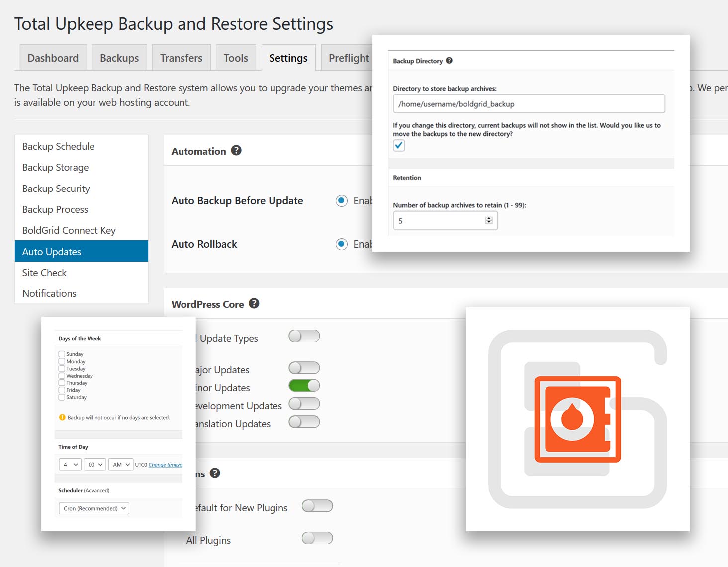This screenshot has width=728, height=567.
Task: Select Enabled for Auto Backup Before Update
Action: 342,201
